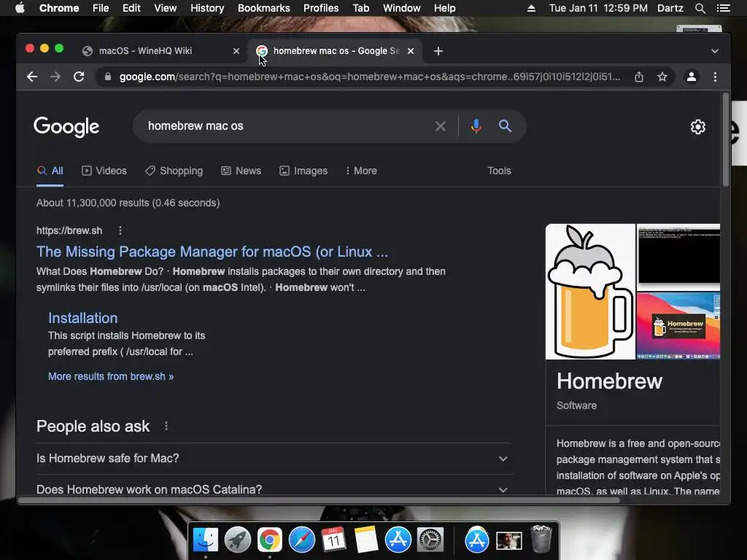
Task: Expand "Does Homebrew work on macOS Catalina?"
Action: click(274, 489)
